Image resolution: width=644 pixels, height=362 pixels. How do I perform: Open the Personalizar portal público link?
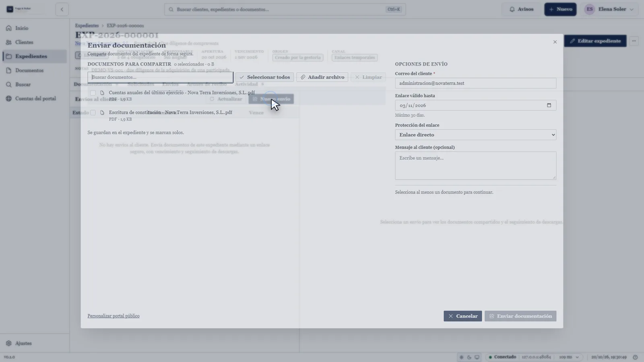[114, 316]
